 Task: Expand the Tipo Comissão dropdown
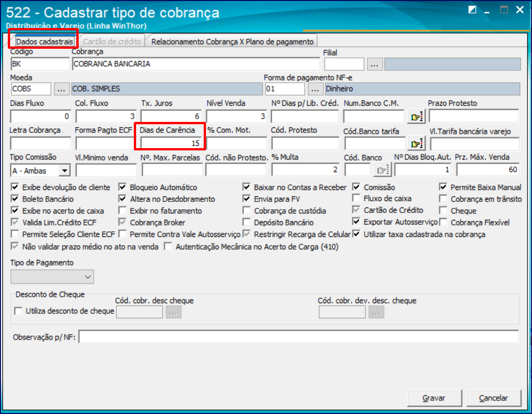pyautogui.click(x=64, y=170)
